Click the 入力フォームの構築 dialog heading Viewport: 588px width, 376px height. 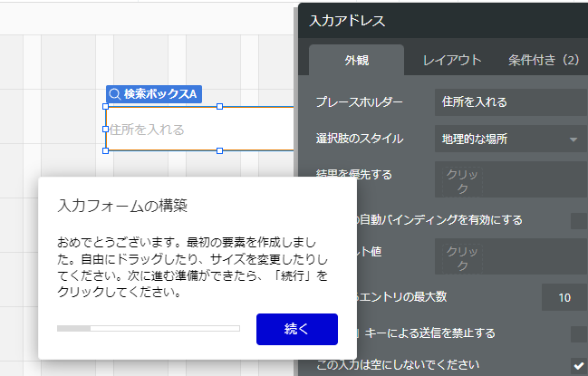(x=122, y=206)
